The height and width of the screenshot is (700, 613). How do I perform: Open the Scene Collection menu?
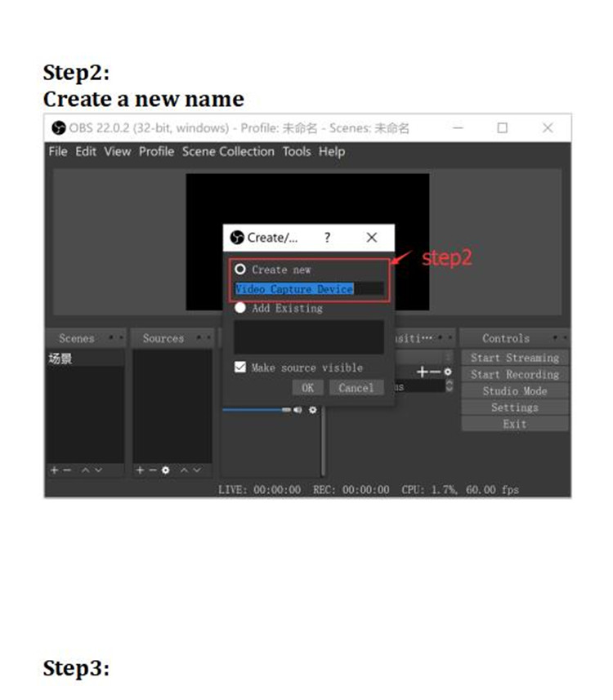click(228, 152)
